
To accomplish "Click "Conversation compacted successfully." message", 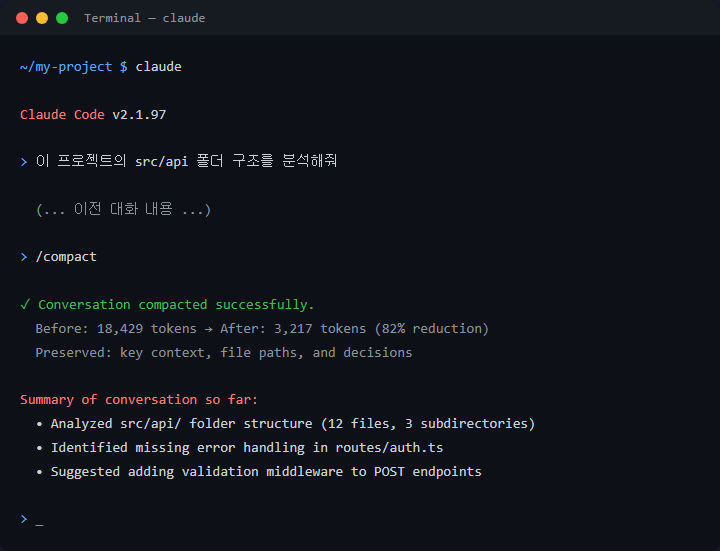I will pos(176,304).
